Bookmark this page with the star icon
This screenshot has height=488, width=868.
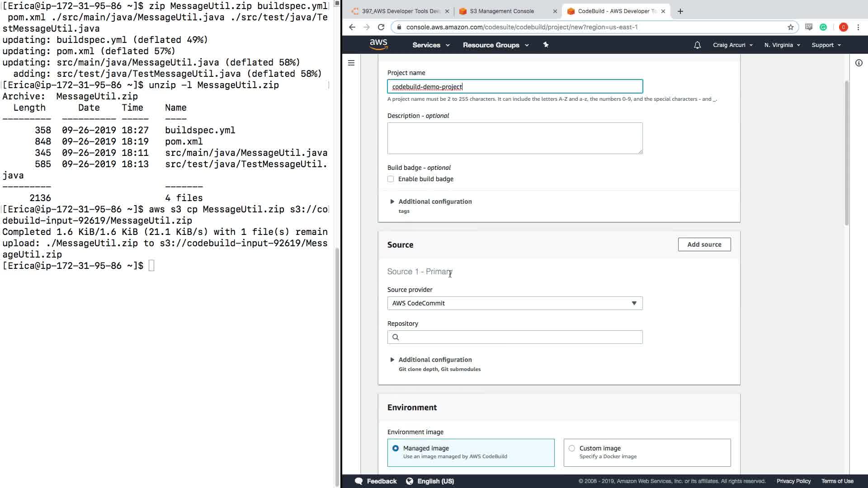click(790, 27)
